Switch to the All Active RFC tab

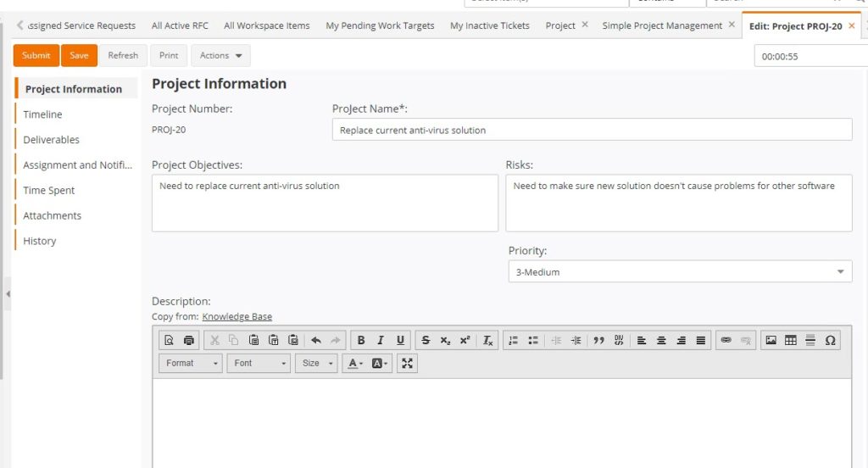click(180, 25)
